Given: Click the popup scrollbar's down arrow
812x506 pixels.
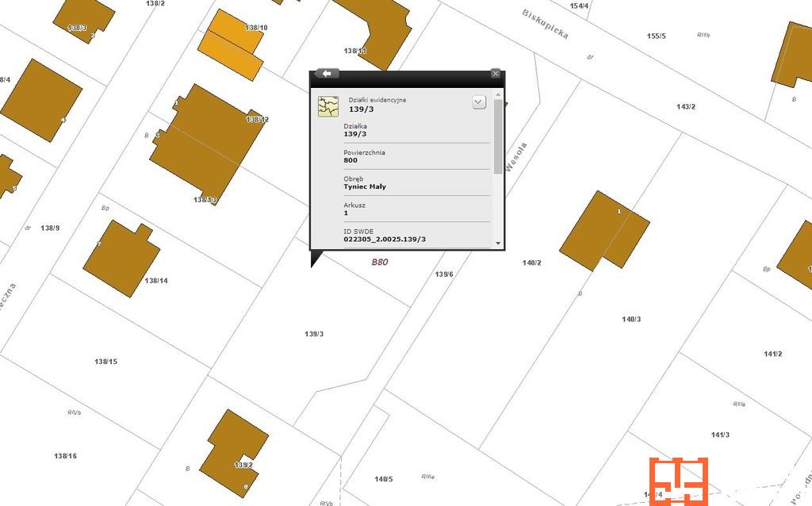Looking at the screenshot, I should pyautogui.click(x=498, y=243).
